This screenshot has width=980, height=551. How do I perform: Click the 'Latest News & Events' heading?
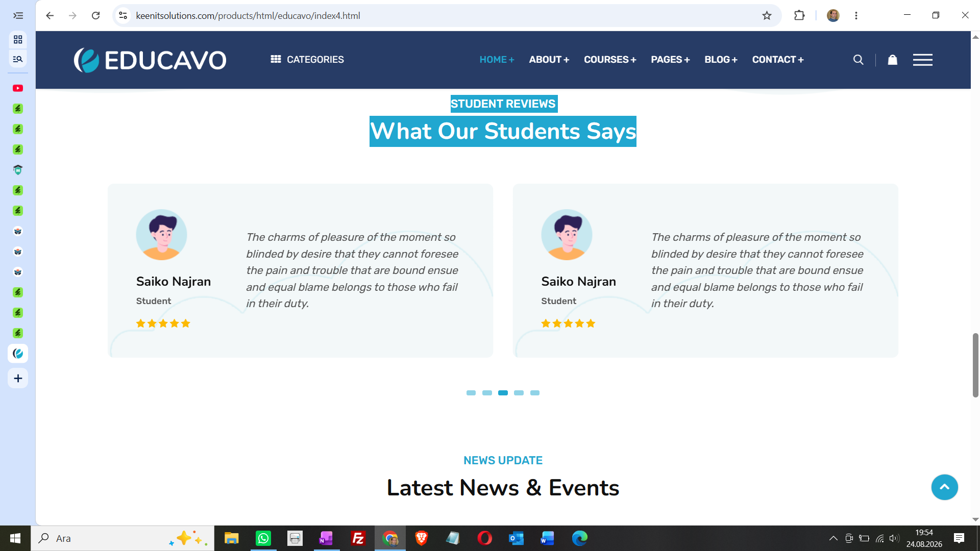pos(503,488)
